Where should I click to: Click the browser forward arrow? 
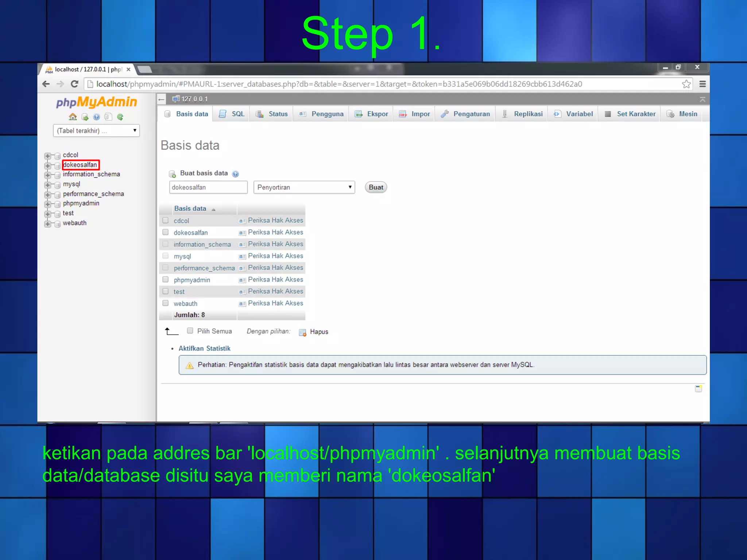pos(60,84)
